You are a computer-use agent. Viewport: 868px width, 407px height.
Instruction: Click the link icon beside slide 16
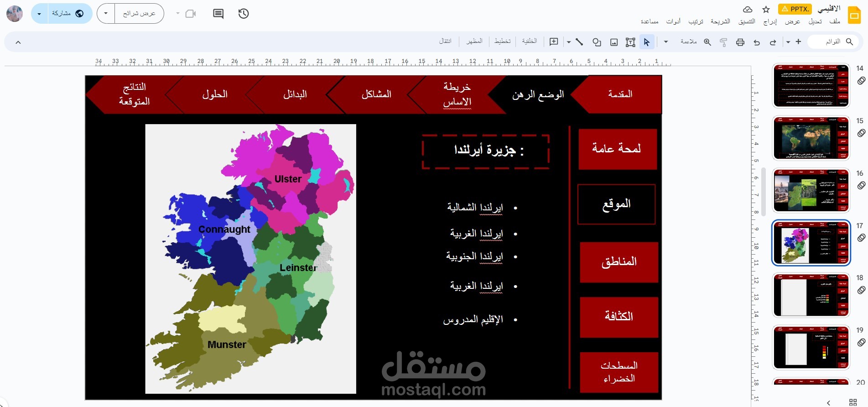(861, 186)
